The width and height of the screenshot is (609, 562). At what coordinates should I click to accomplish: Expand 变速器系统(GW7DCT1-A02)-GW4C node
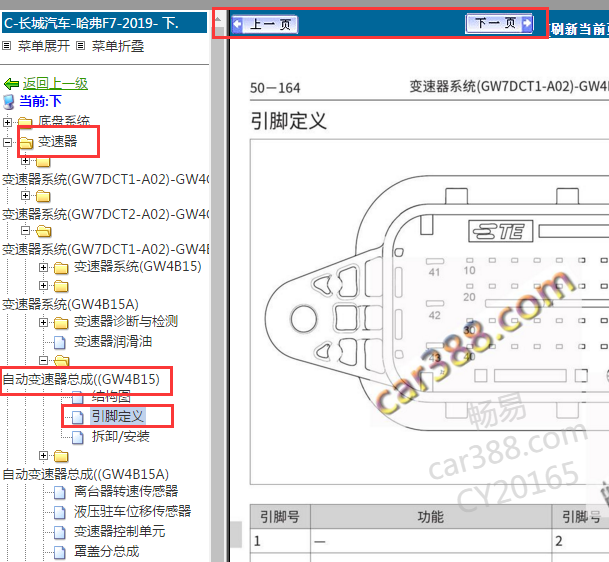pyautogui.click(x=25, y=160)
